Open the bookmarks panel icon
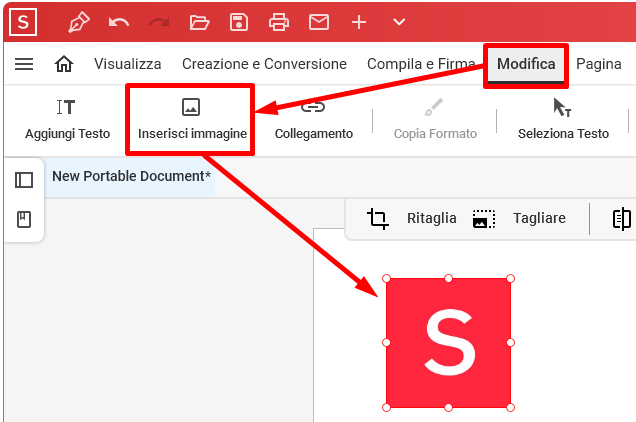This screenshot has width=636, height=422. click(24, 220)
